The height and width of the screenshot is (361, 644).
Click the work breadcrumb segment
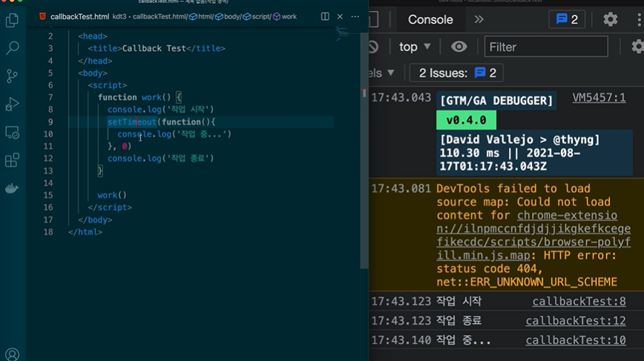285,16
